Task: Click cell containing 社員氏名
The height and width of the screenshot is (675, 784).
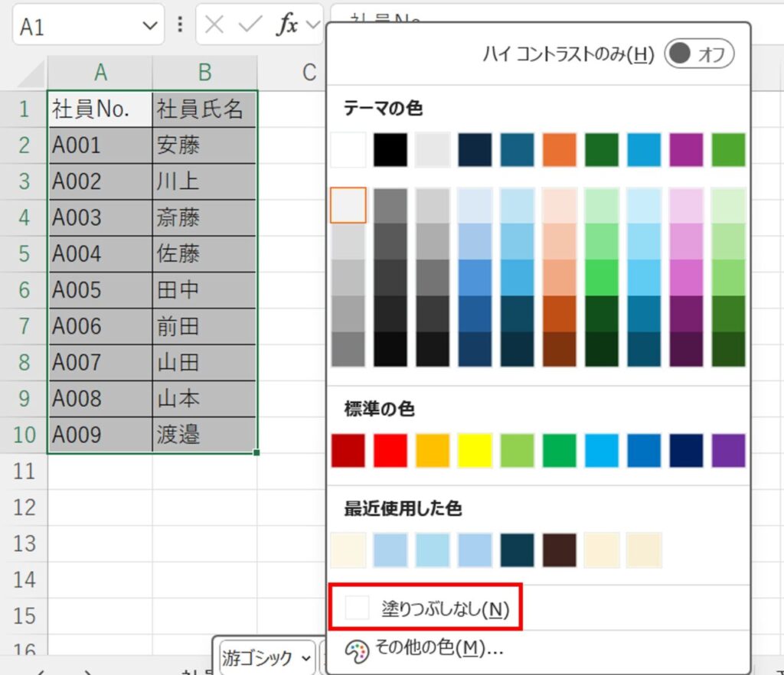Action: 204,109
